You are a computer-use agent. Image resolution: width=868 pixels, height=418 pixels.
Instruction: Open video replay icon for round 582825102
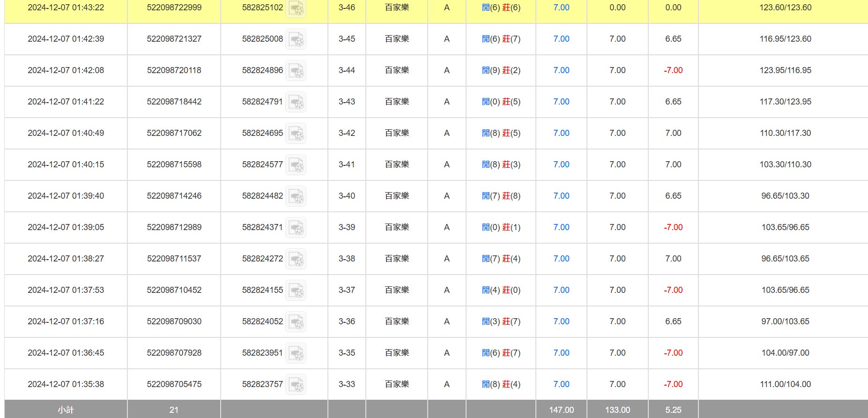pos(296,8)
